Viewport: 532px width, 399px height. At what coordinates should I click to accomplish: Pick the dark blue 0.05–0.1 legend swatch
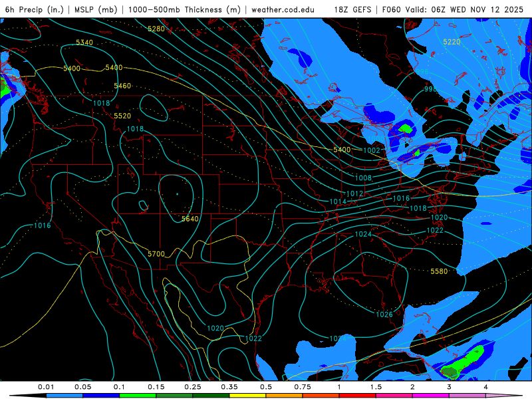click(101, 396)
